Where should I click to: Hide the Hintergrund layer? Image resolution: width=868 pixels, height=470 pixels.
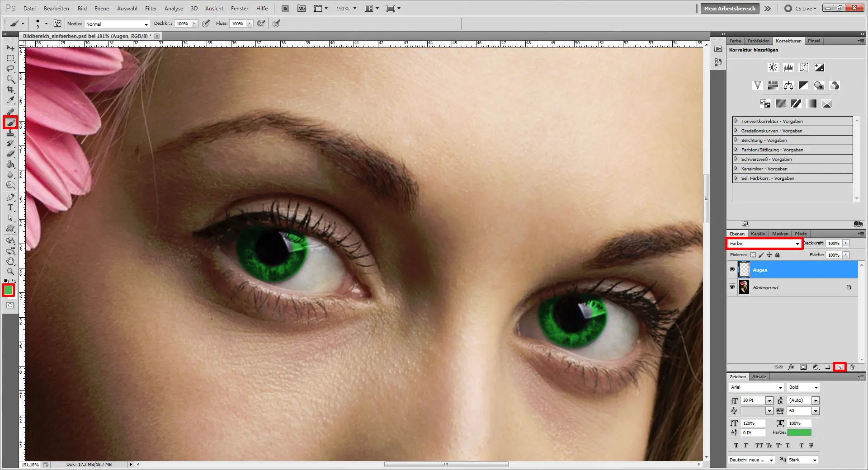click(x=732, y=287)
